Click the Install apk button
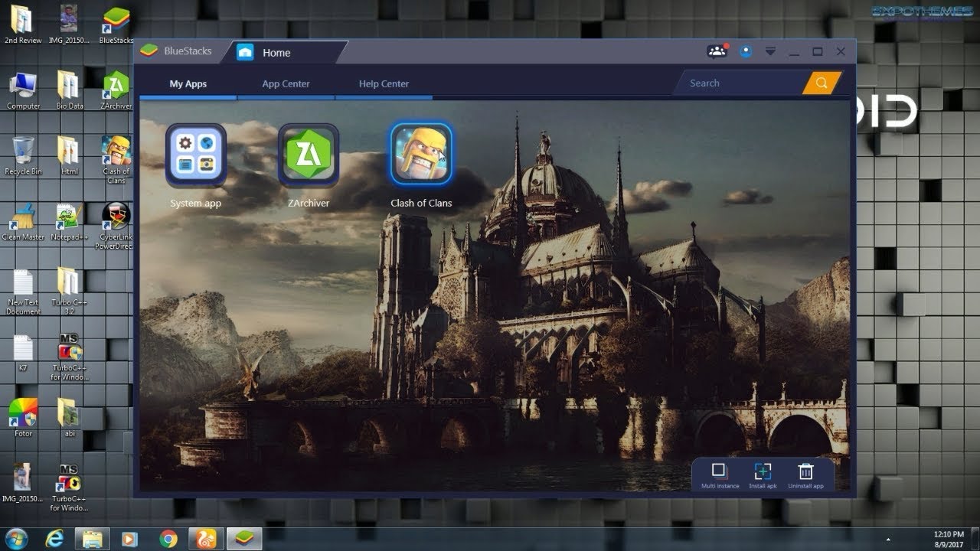The width and height of the screenshot is (980, 551). [x=763, y=475]
